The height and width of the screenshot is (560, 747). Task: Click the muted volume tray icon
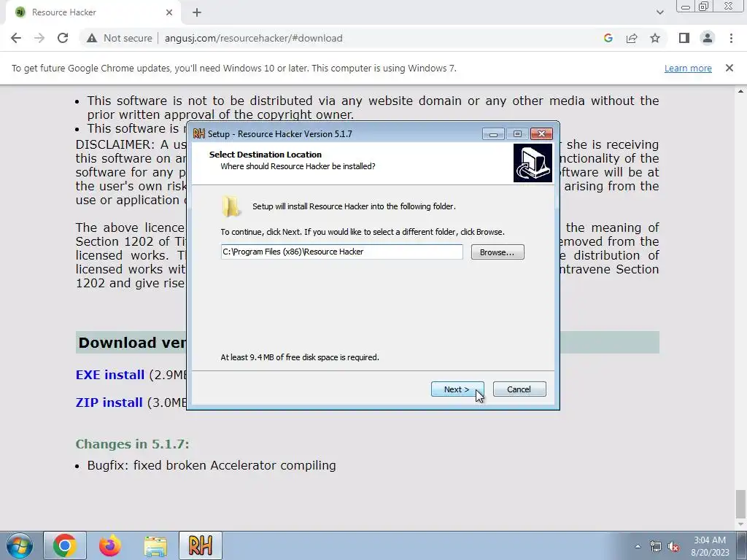tap(673, 546)
